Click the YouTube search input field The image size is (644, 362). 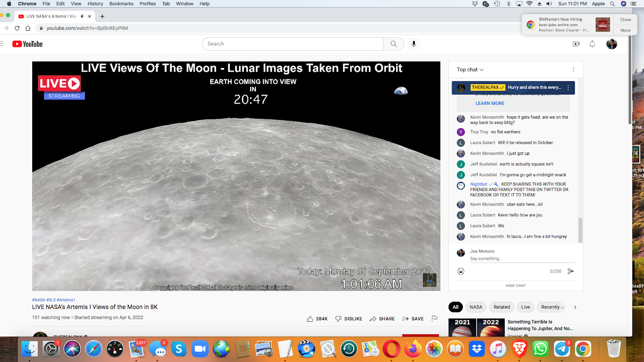pos(293,44)
